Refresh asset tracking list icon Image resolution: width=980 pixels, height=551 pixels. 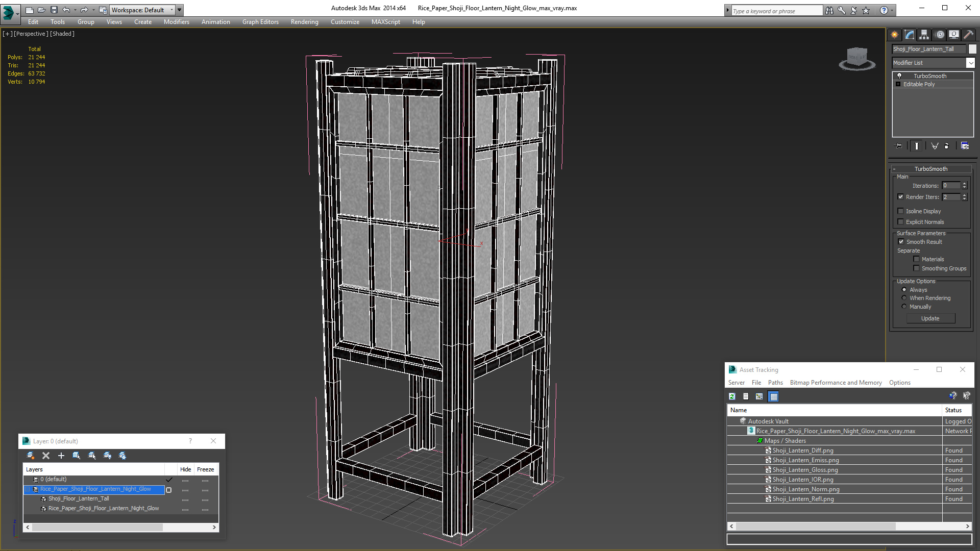[732, 396]
